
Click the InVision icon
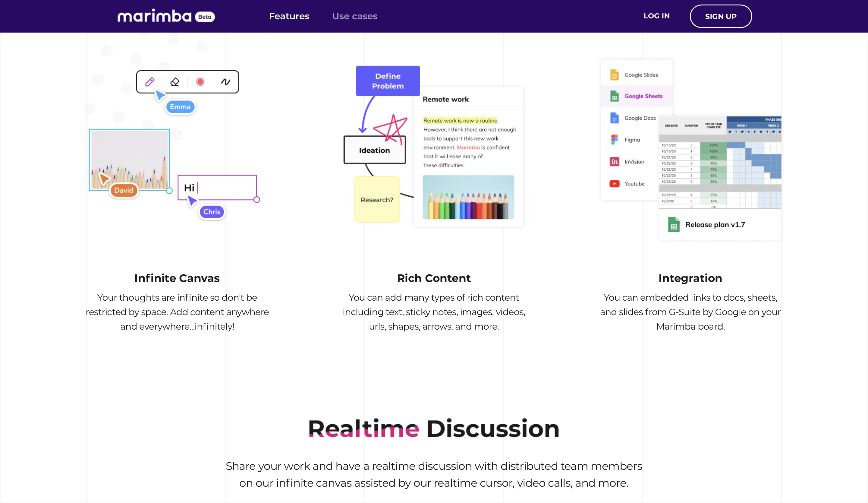614,162
